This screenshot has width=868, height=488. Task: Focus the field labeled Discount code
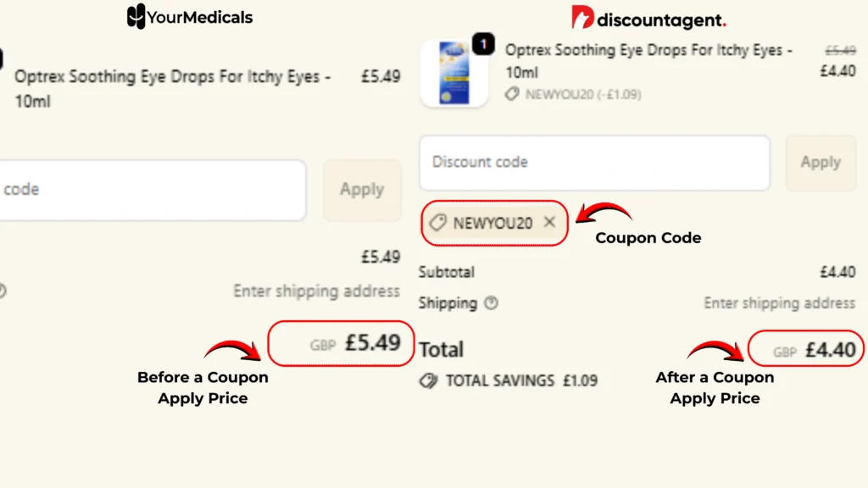594,162
